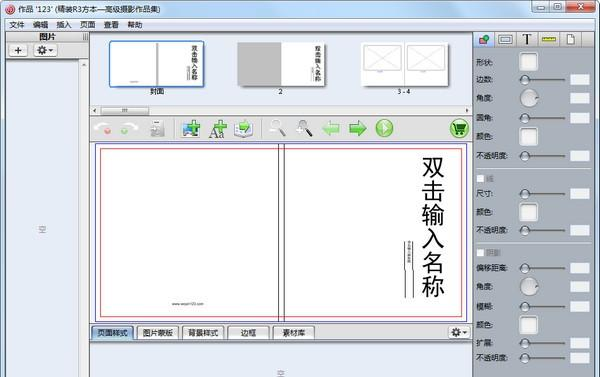The width and height of the screenshot is (600, 377).
Task: Adjust the 扩展 slider
Action: tap(542, 343)
